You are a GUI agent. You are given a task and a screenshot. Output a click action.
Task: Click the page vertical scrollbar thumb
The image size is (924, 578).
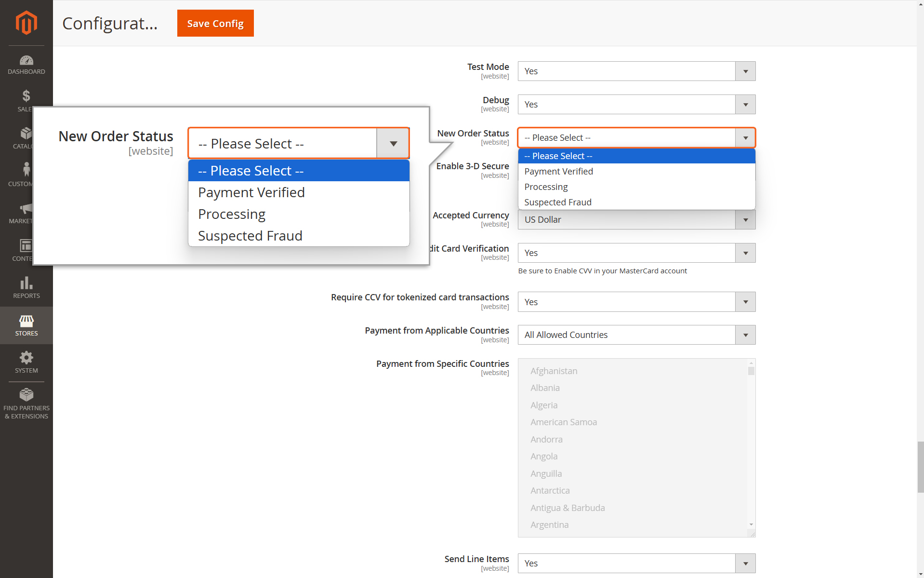[x=920, y=466]
